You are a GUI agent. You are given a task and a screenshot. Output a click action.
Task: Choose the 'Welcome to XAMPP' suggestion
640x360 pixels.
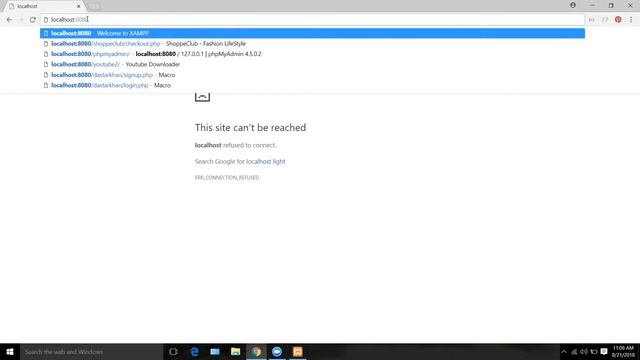[x=312, y=33]
